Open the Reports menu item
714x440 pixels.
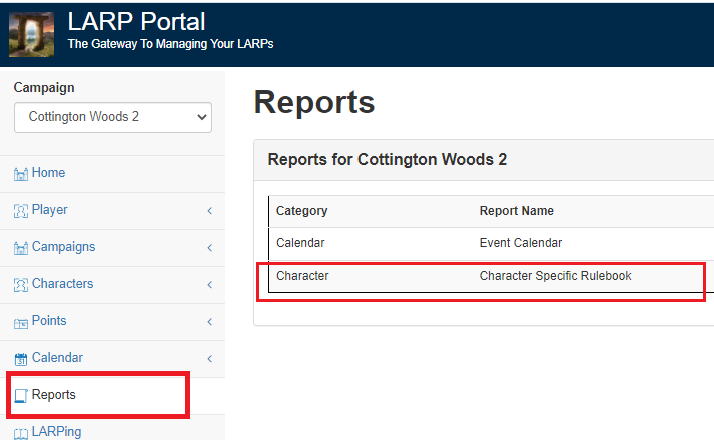pyautogui.click(x=54, y=395)
